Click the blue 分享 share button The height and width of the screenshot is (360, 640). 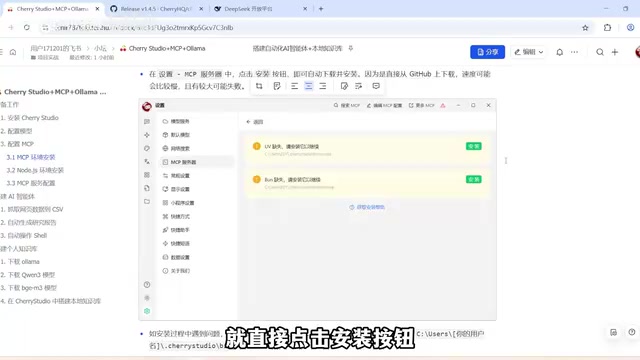(487, 52)
